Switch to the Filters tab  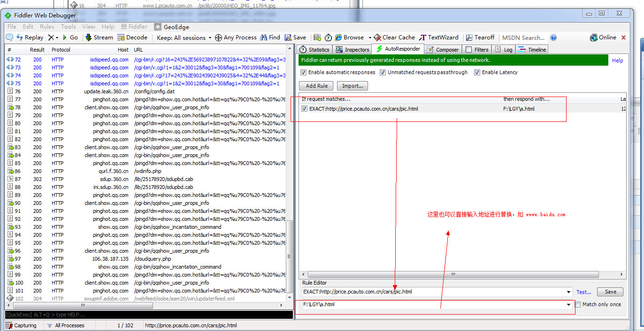pyautogui.click(x=477, y=50)
